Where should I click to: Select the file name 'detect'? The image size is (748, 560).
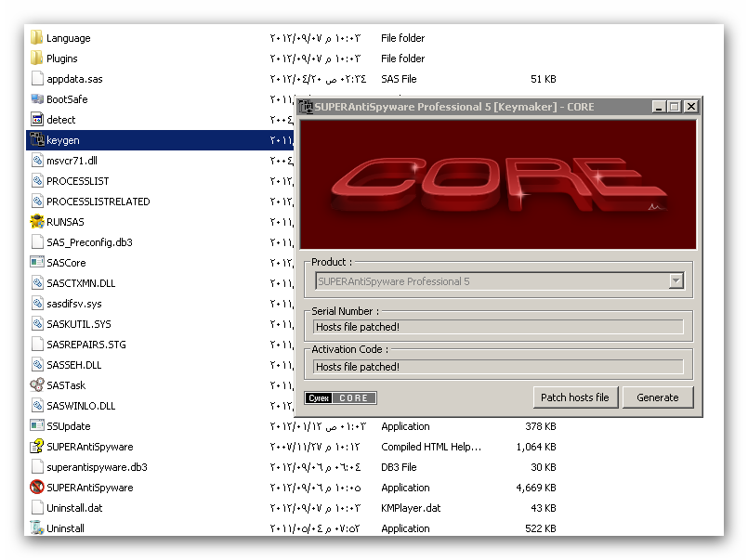[x=61, y=120]
